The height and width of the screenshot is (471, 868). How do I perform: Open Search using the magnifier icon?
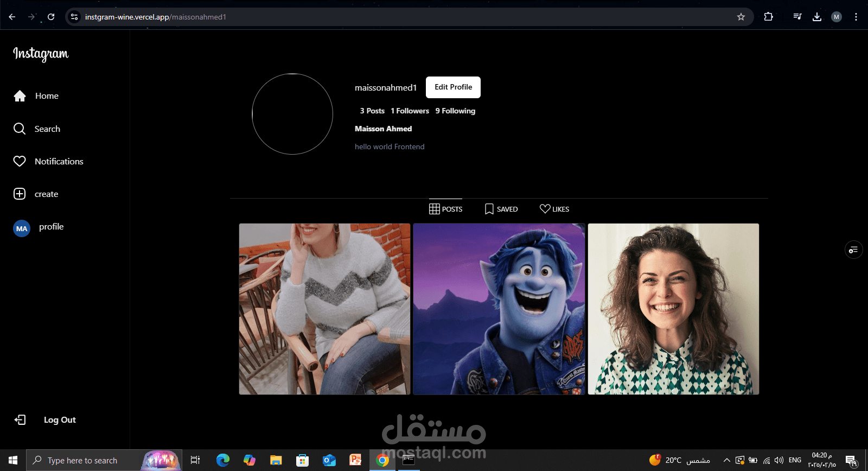[20, 129]
